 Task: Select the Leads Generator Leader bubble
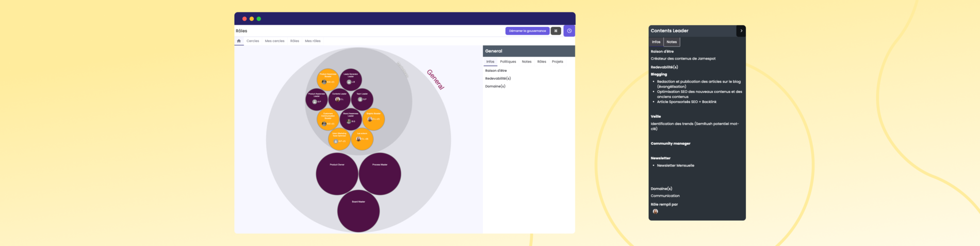(x=351, y=80)
